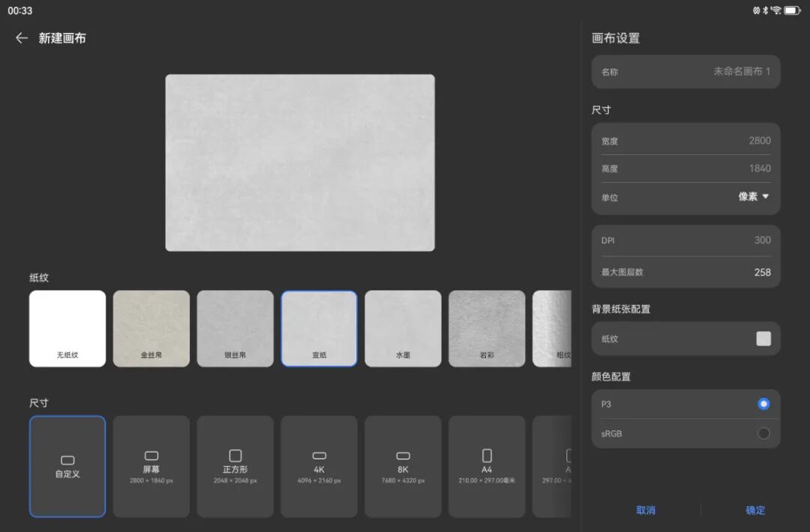Choose the 金丝帛 paper texture
Screen dimensions: 810x532
coord(151,329)
